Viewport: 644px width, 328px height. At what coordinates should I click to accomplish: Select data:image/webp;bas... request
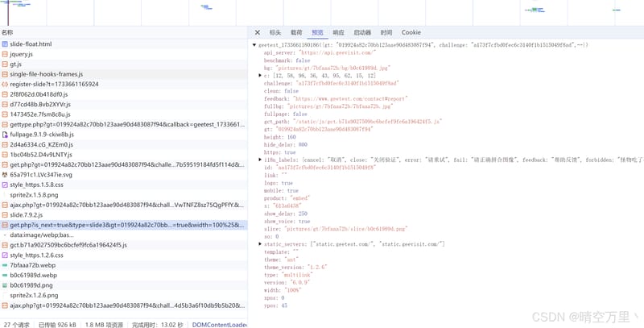(x=124, y=235)
